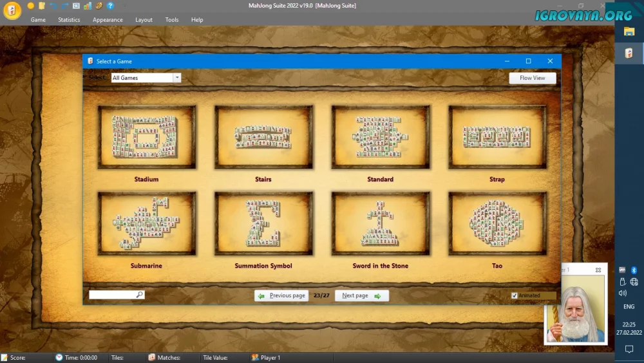Choose the Submarine layout thumbnail

click(x=146, y=223)
